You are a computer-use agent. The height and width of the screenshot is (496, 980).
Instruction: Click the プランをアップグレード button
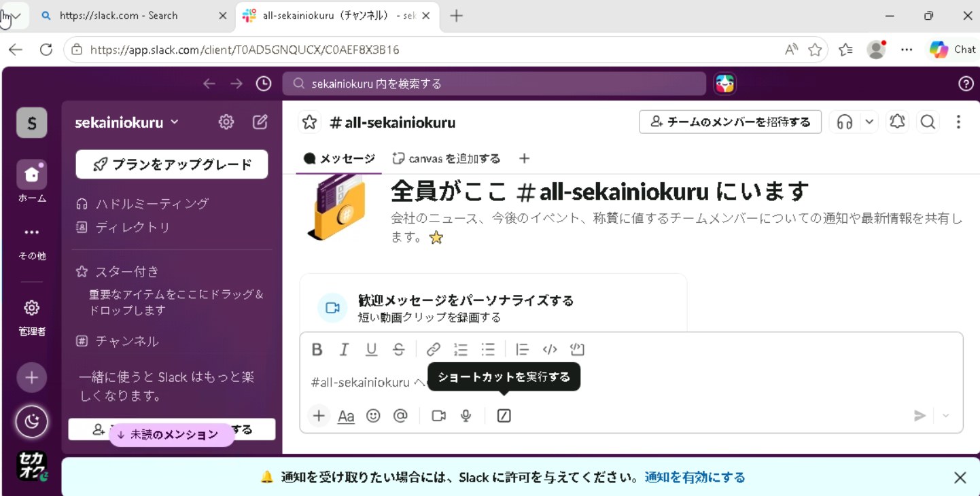coord(172,164)
